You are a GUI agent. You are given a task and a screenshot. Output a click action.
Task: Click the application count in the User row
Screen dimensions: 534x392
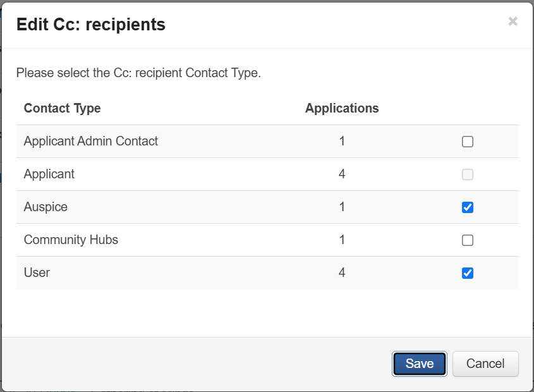click(x=342, y=273)
